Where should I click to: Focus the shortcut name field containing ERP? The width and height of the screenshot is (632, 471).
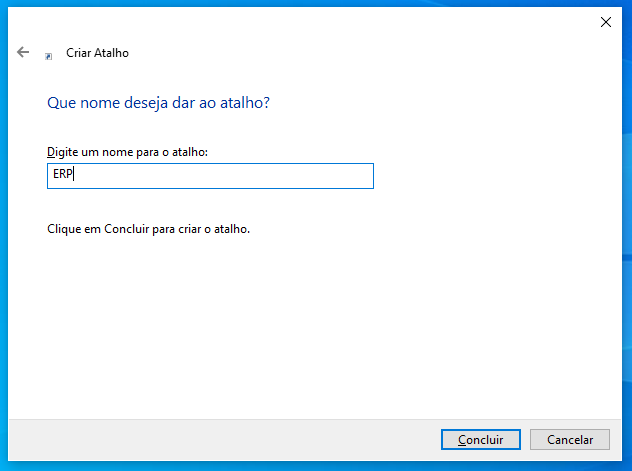210,176
